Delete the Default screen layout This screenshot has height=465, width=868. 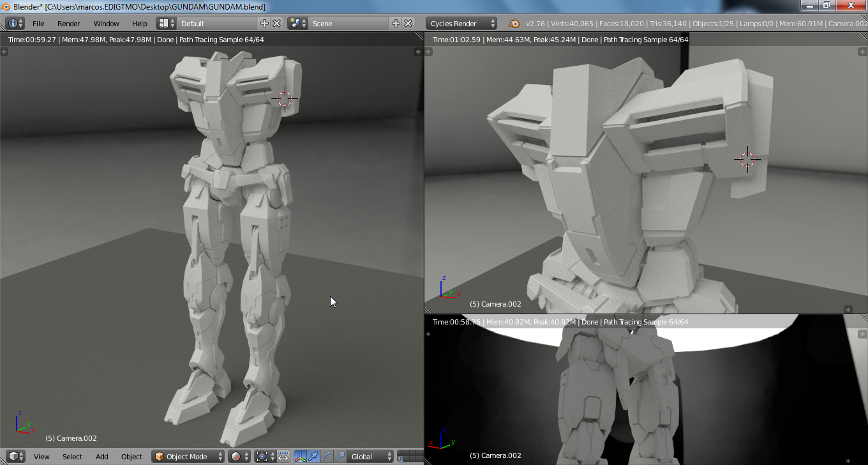click(277, 24)
